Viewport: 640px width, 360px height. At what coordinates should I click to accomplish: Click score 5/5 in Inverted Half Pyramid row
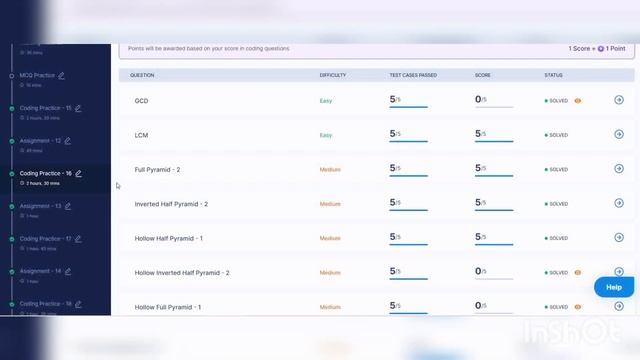coord(481,202)
